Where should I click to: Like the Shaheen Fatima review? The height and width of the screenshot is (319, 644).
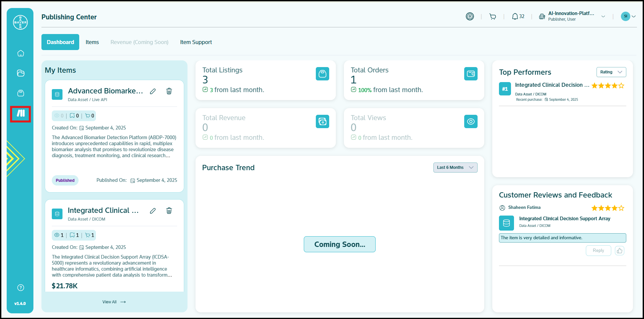point(619,251)
